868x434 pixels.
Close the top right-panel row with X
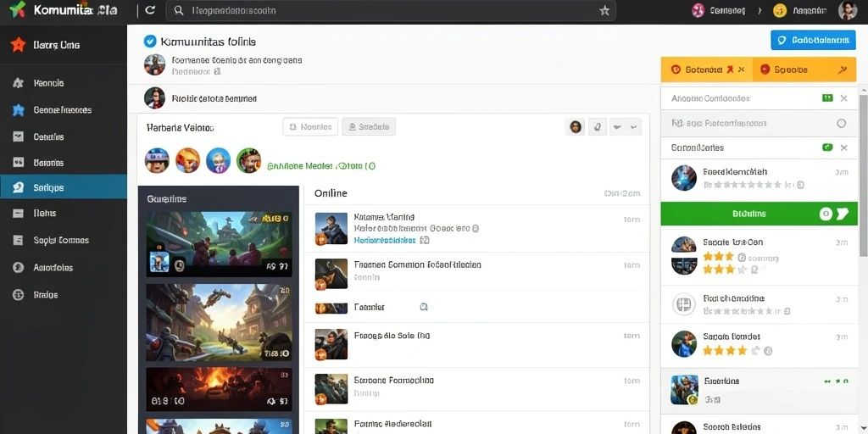[843, 98]
